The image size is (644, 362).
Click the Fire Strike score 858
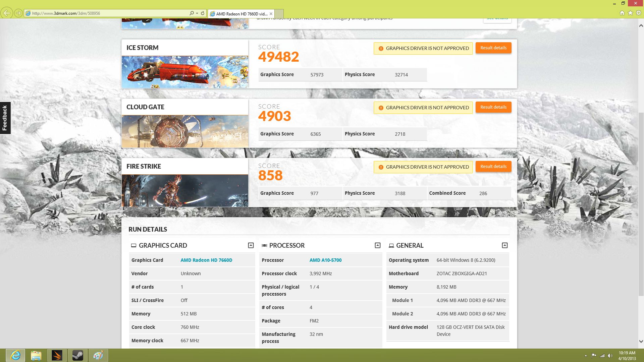[270, 175]
